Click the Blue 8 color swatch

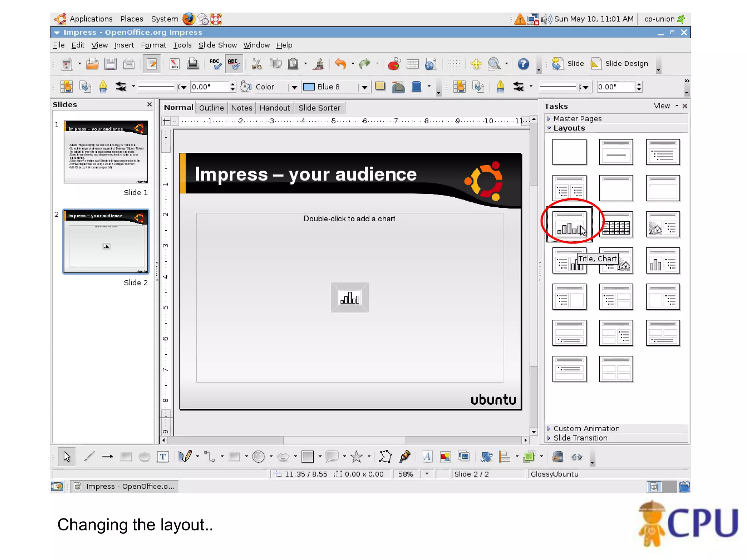pos(309,87)
